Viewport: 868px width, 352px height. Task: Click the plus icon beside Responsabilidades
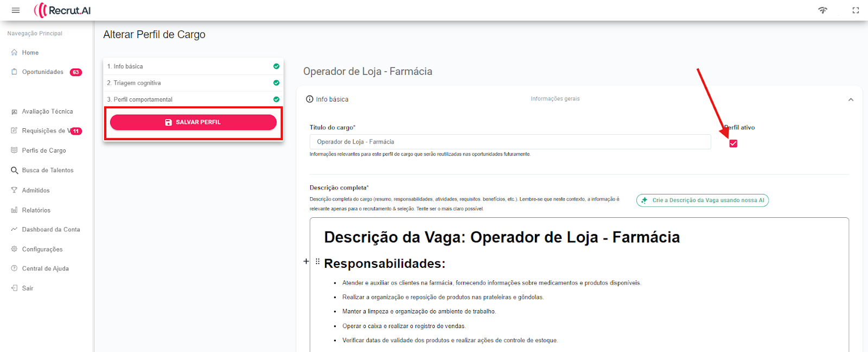[306, 261]
